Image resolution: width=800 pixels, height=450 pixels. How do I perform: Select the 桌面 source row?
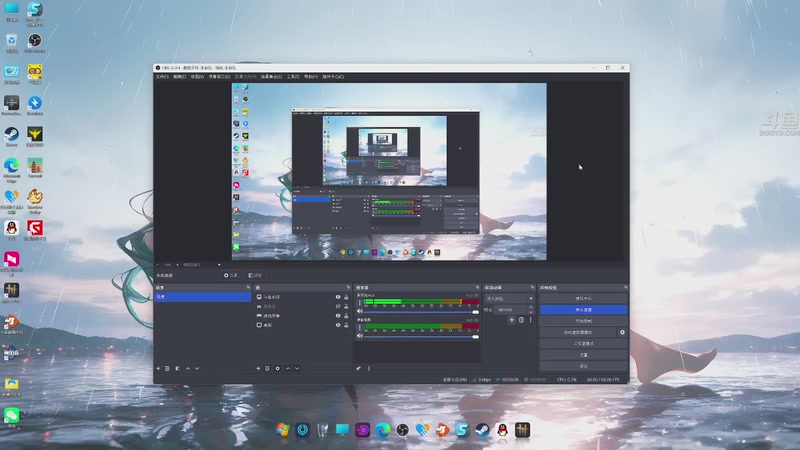coord(301,325)
